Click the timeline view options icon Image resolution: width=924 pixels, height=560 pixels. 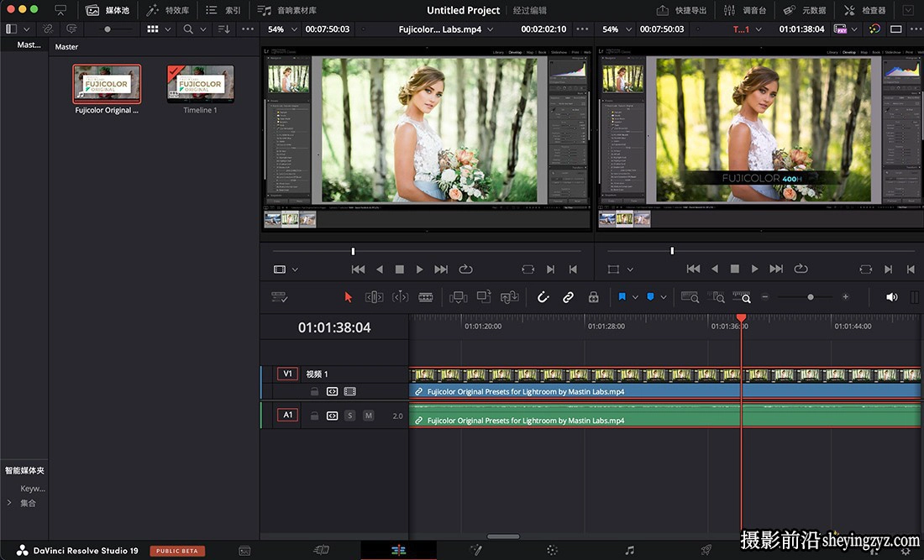[x=279, y=297]
